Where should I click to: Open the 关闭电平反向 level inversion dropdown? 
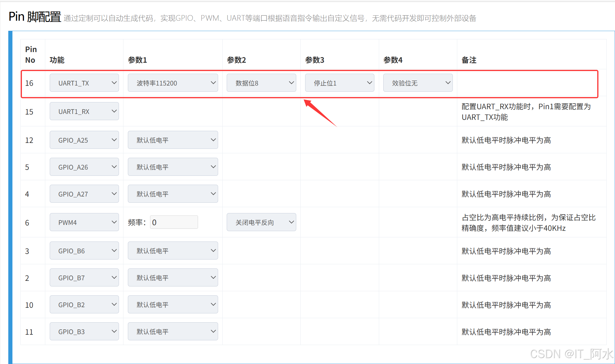261,222
